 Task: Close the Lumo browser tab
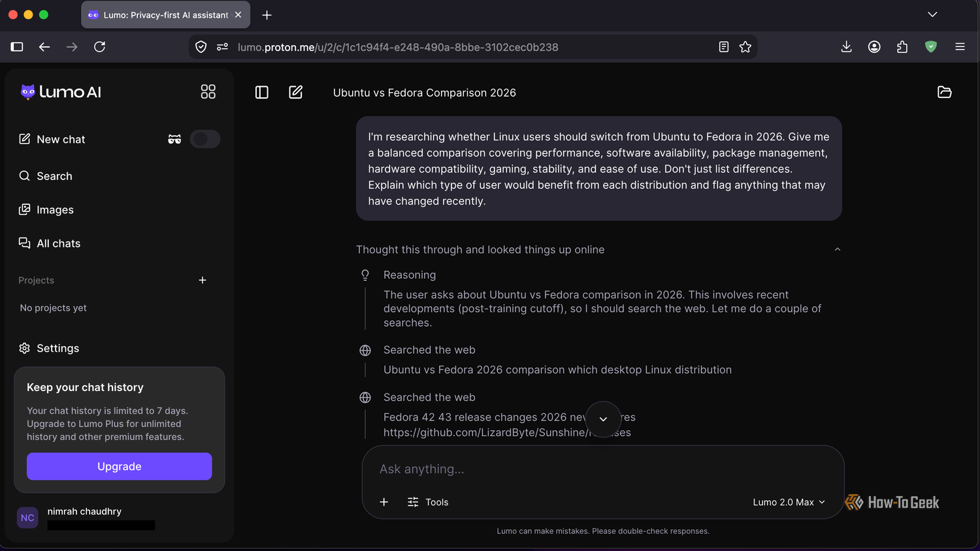pos(238,15)
